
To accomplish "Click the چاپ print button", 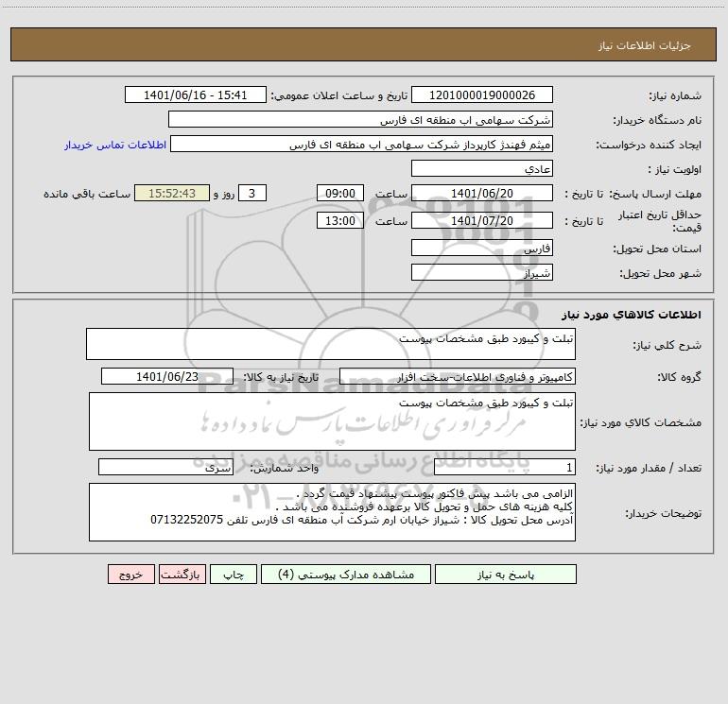I will [x=234, y=574].
